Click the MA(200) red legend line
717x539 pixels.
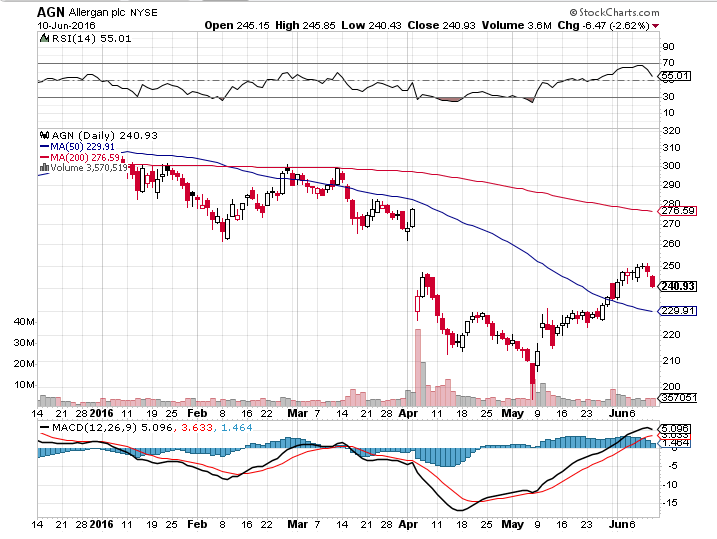[x=44, y=158]
